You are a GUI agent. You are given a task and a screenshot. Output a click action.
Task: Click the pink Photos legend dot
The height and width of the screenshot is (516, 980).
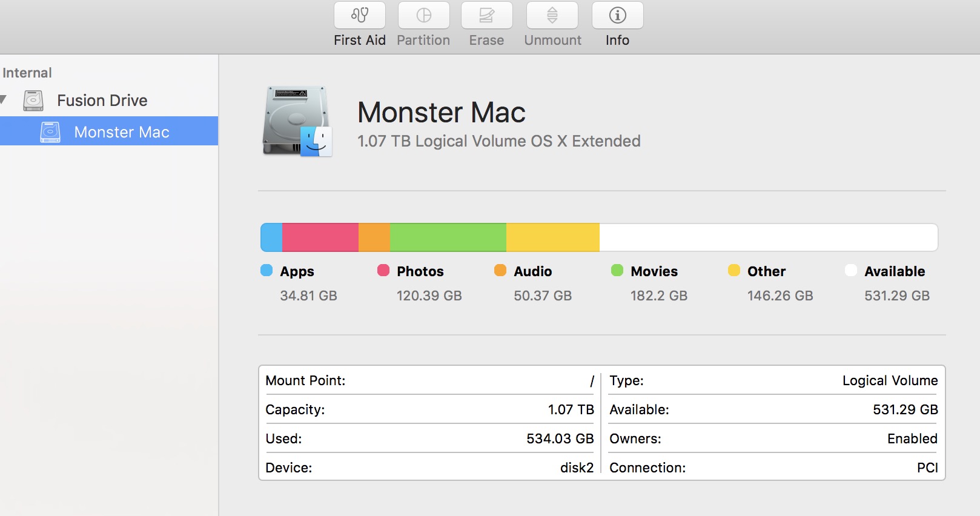pos(383,270)
